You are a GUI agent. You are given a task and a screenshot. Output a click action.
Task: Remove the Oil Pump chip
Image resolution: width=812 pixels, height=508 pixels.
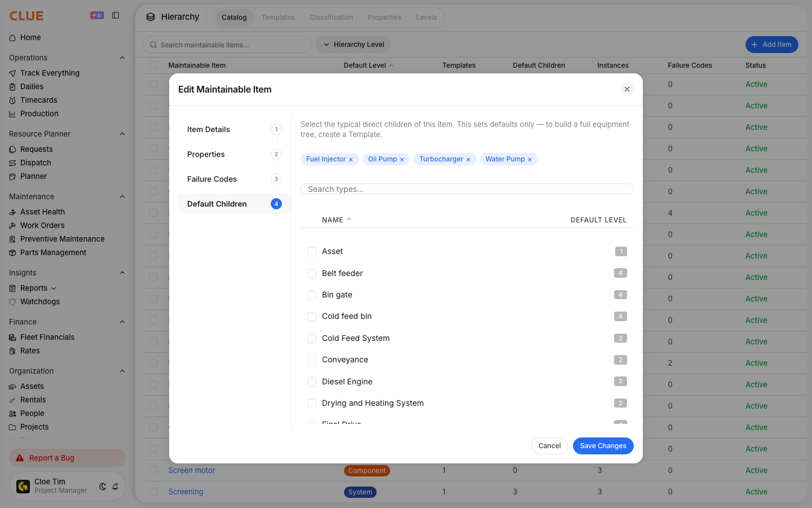click(402, 160)
